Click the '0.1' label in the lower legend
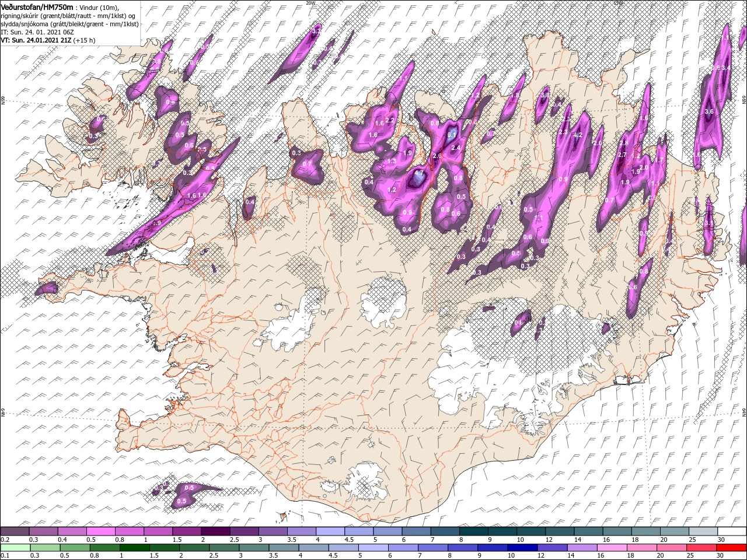Viewport: 747px width, 560px height. pyautogui.click(x=5, y=555)
